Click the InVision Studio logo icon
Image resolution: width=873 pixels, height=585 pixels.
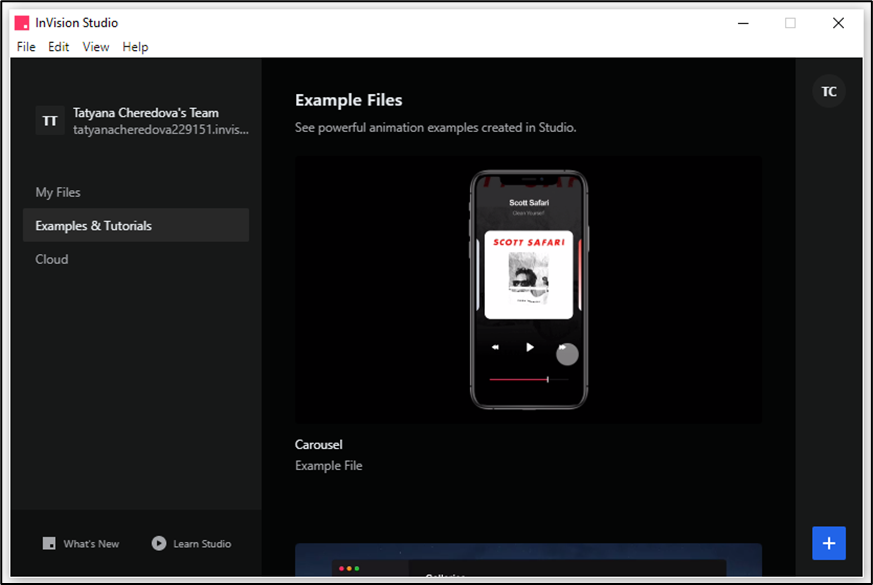pyautogui.click(x=22, y=23)
